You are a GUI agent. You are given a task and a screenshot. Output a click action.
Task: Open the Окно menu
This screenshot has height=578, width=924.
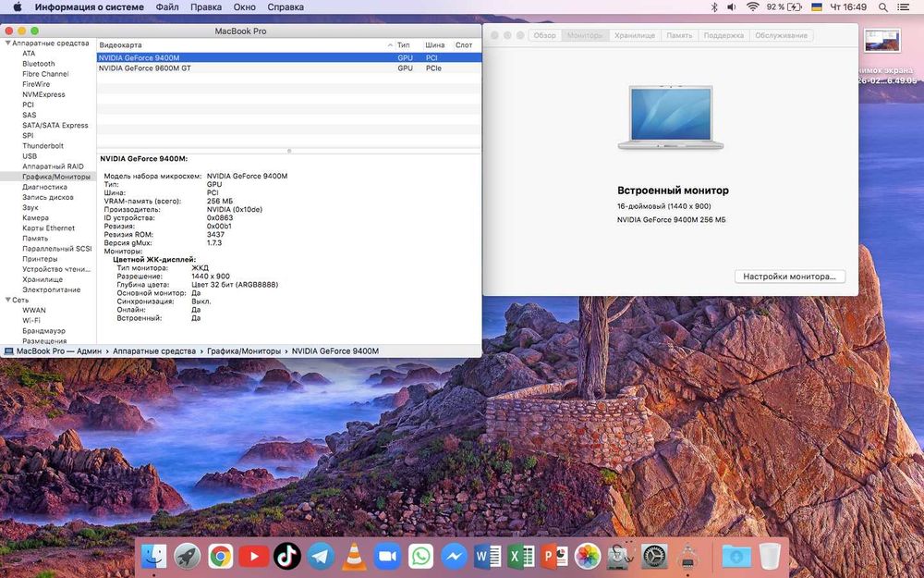[245, 7]
